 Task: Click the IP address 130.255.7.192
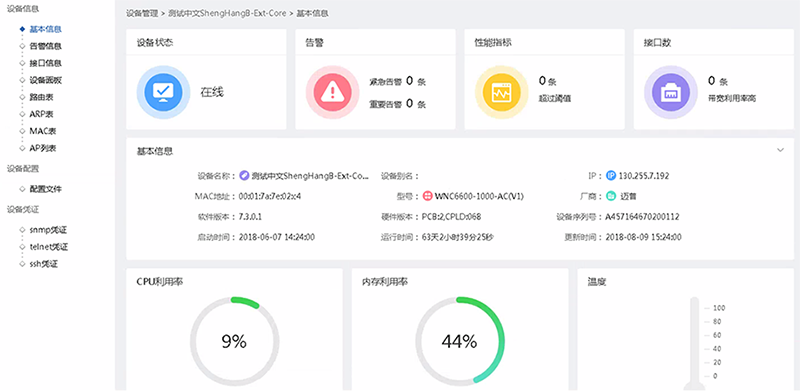(x=644, y=176)
